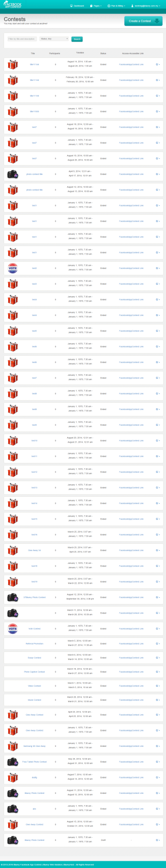Open the gear menu for Music Contest
This screenshot has height=868, width=166.
[x=157, y=700]
